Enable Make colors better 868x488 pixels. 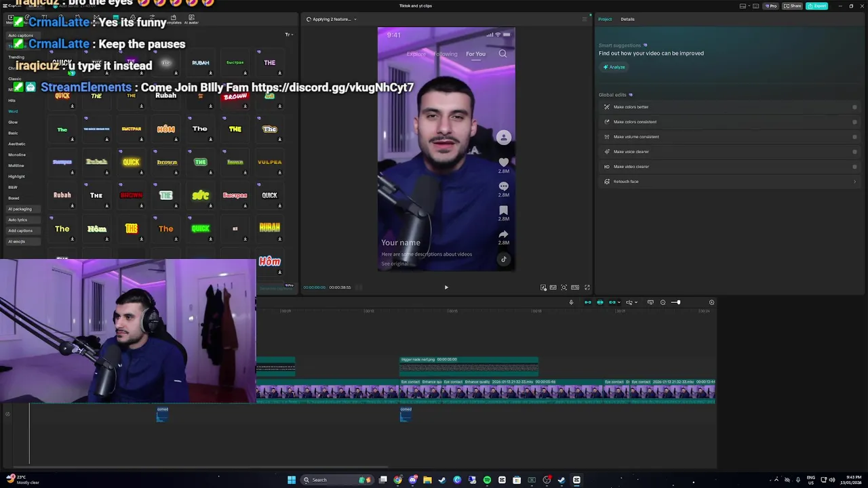854,107
